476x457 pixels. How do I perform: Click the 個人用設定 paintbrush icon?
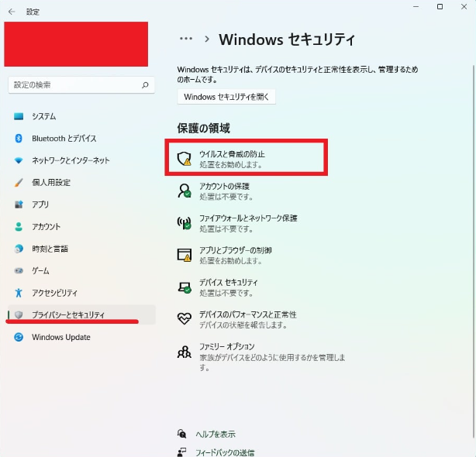(19, 183)
